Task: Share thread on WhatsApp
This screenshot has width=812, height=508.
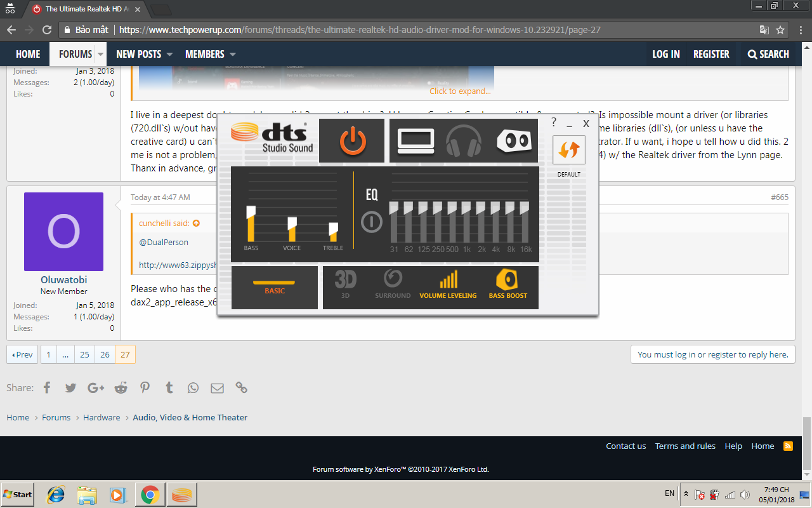Action: 193,387
